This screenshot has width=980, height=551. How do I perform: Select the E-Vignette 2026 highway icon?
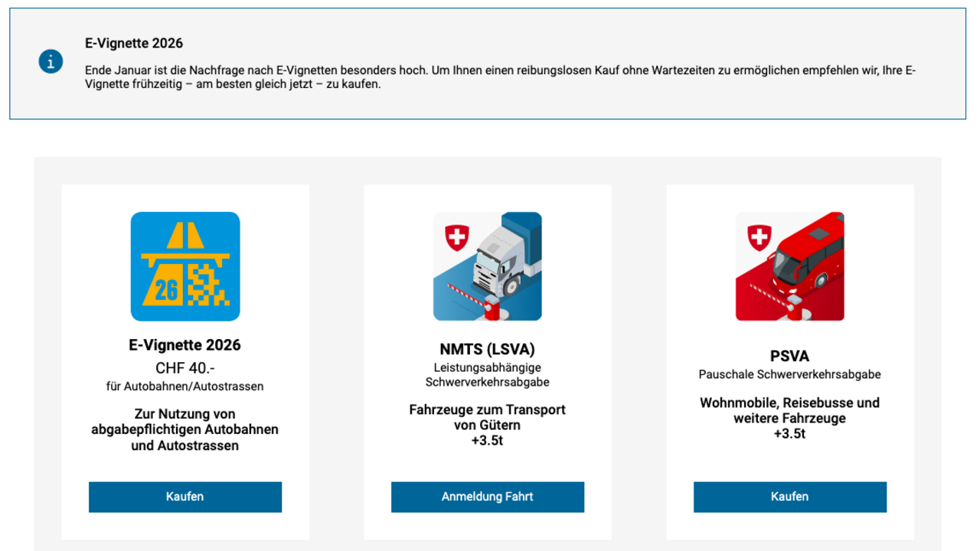point(185,265)
